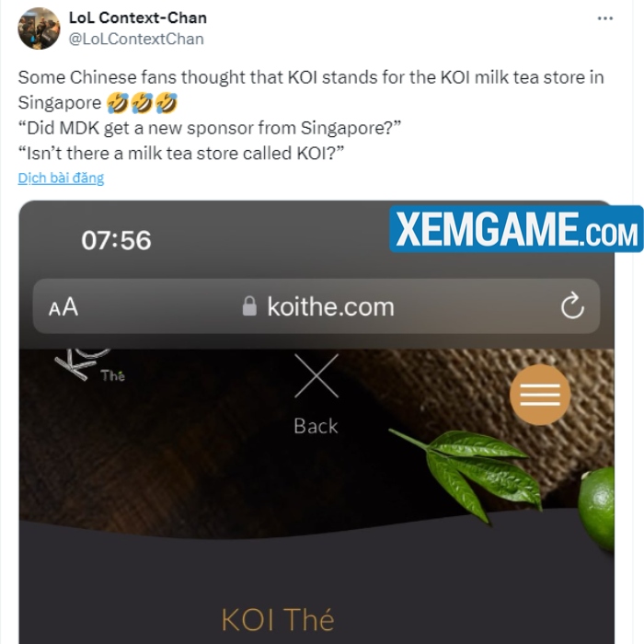This screenshot has width=644, height=644.
Task: Click the Dịch bài đăng translate link
Action: pos(61,178)
